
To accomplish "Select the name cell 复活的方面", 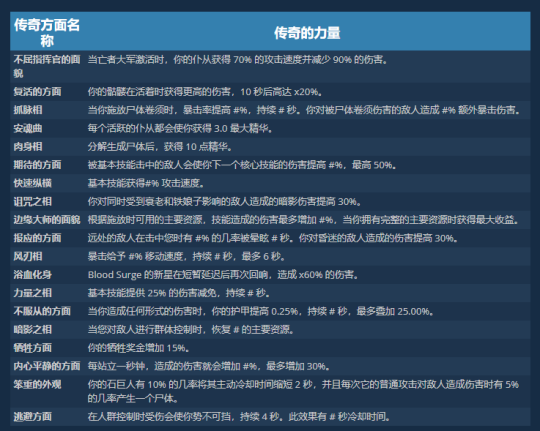I will pos(38,92).
